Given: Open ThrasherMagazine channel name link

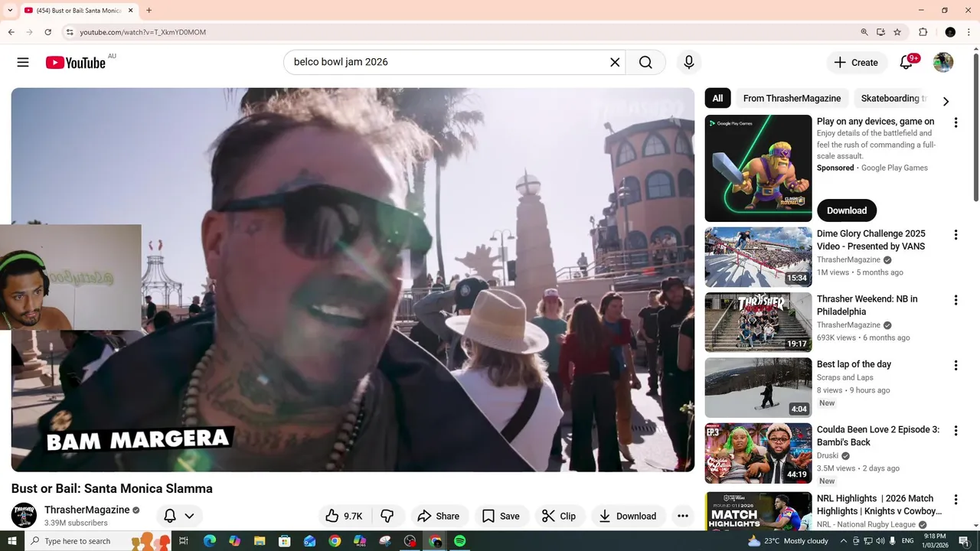Looking at the screenshot, I should point(87,510).
